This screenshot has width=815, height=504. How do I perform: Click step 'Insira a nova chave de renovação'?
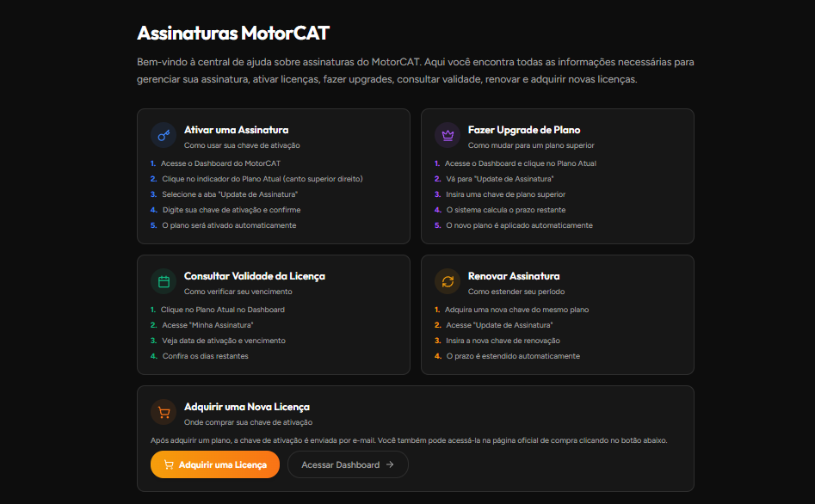503,341
